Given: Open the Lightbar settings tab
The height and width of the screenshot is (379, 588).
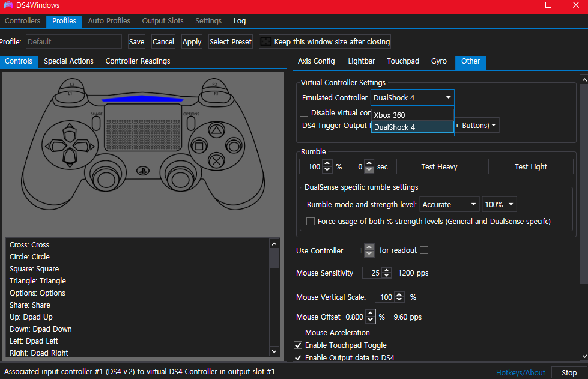Looking at the screenshot, I should (361, 61).
